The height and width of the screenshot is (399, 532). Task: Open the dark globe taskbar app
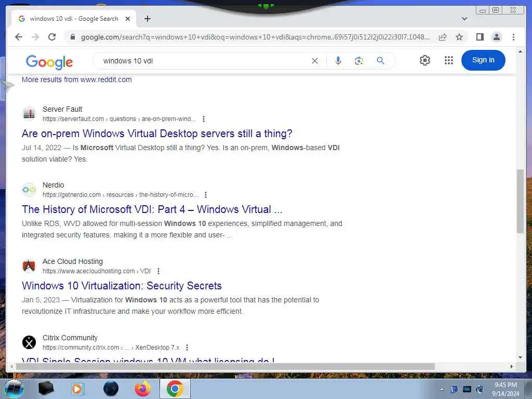111,389
